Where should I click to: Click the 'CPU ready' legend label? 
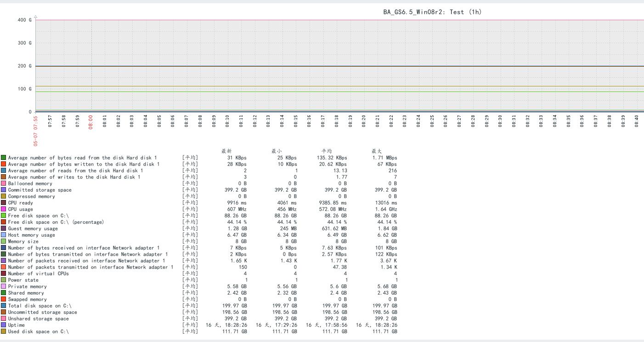pos(21,203)
